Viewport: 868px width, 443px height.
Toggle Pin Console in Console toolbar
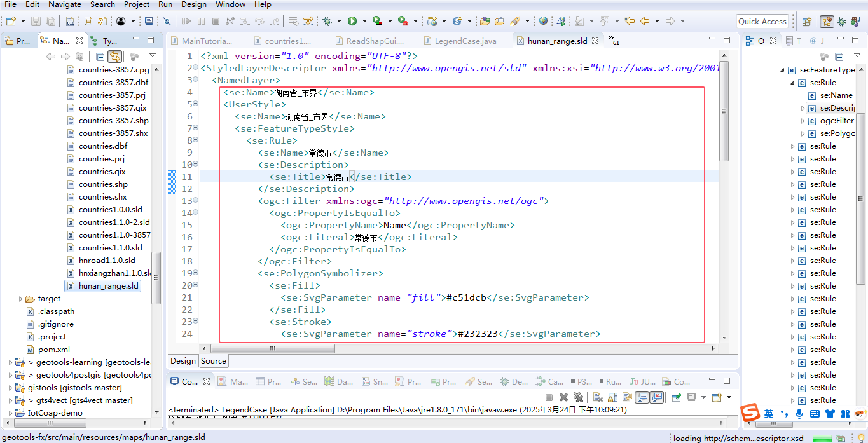pos(677,397)
